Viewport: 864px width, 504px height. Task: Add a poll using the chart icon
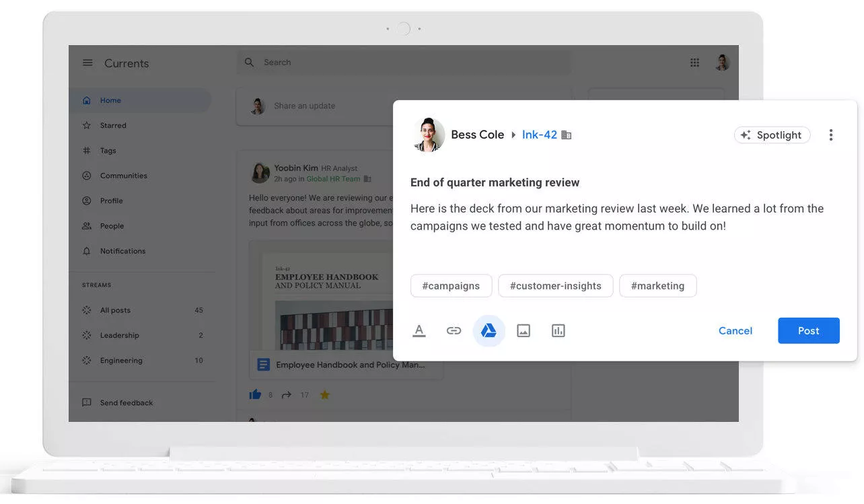point(559,330)
